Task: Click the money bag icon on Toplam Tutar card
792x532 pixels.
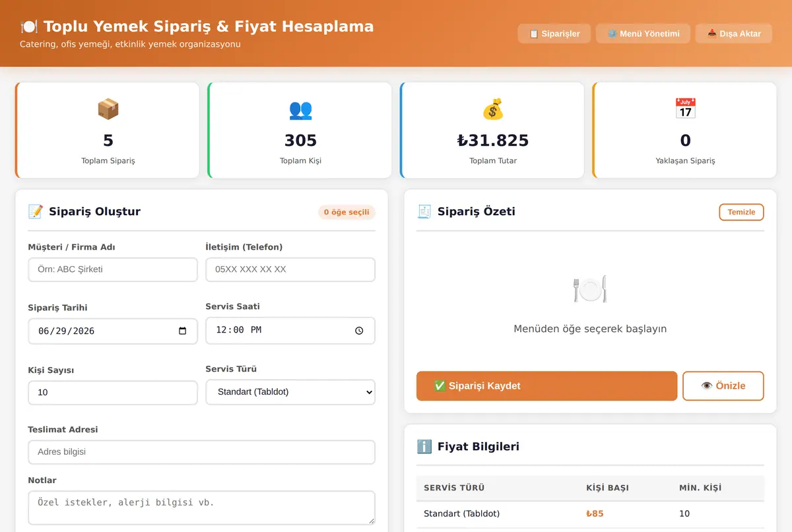Action: pyautogui.click(x=493, y=109)
